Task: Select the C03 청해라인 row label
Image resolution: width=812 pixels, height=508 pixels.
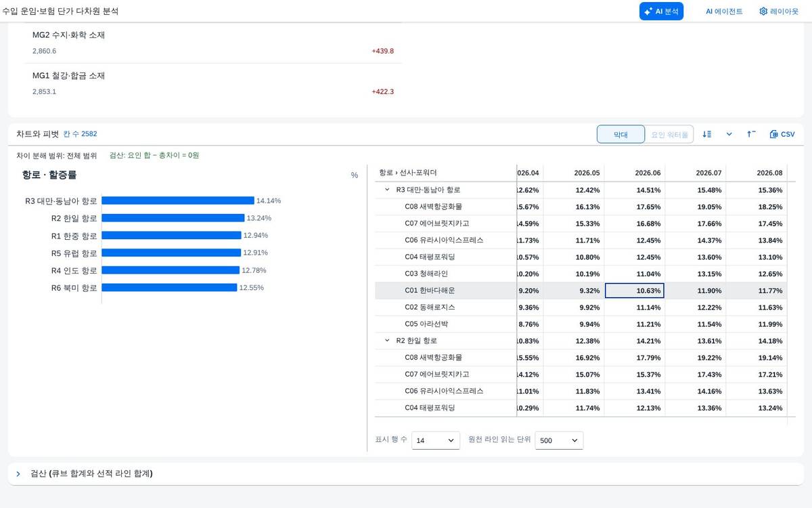Action: pos(426,274)
